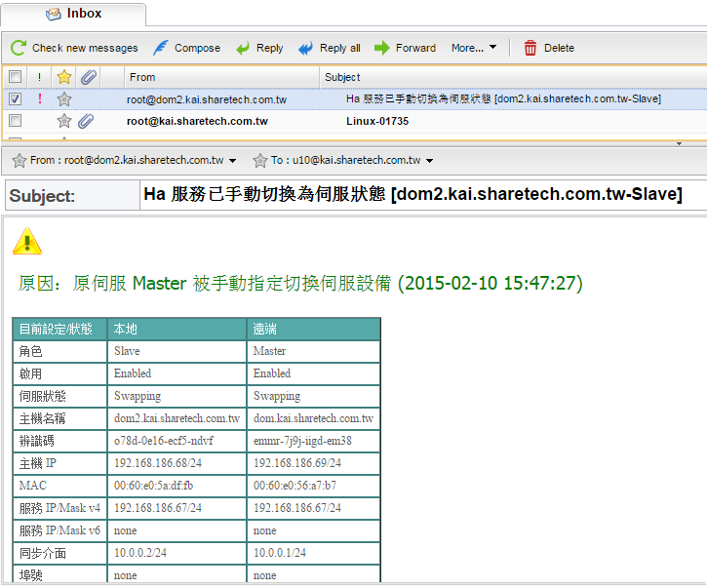Tick the checkbox for Linux-01735 message
Screen dimensions: 707x588
pyautogui.click(x=15, y=121)
